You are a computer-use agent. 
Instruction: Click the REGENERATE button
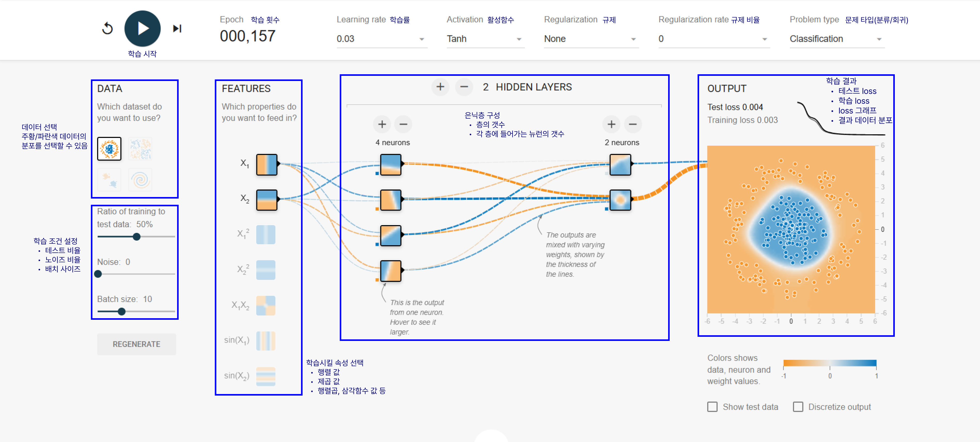click(136, 344)
